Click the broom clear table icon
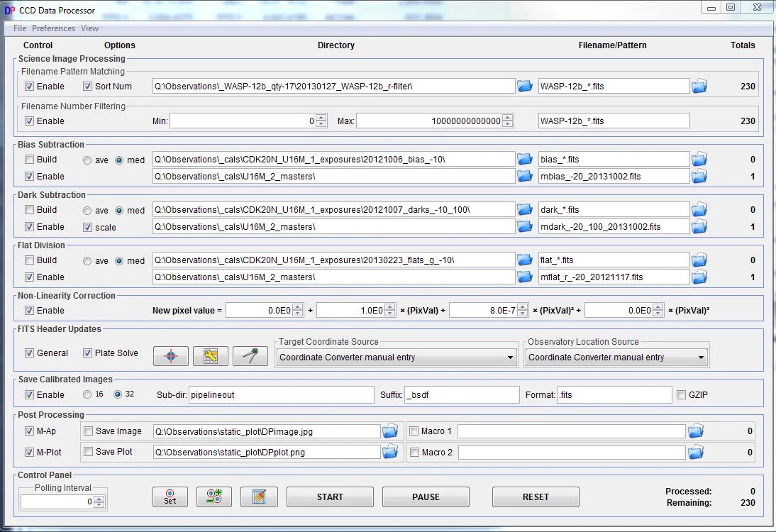776x532 pixels. 258,497
